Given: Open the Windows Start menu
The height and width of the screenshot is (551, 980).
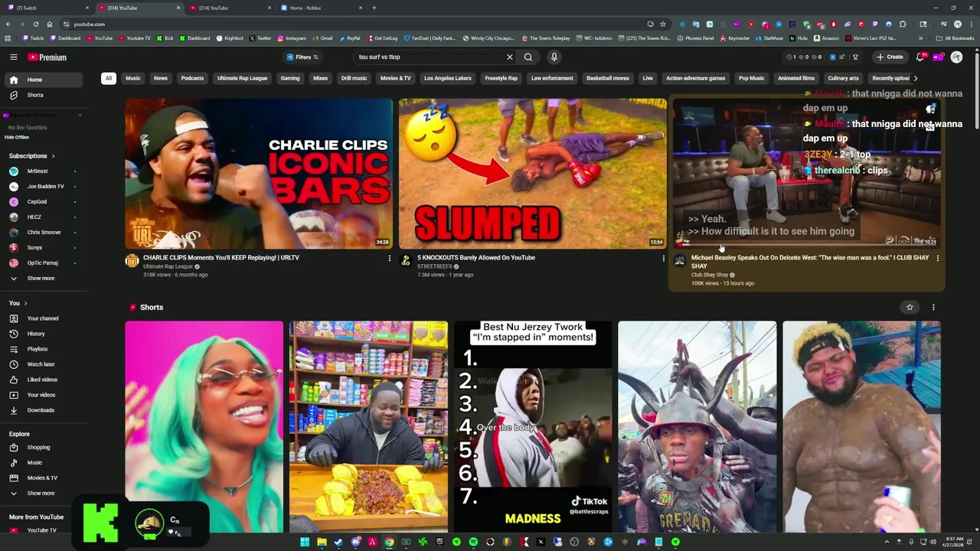Looking at the screenshot, I should point(305,542).
